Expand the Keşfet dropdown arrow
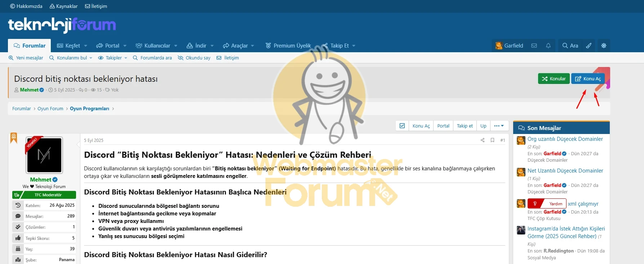 click(x=86, y=46)
